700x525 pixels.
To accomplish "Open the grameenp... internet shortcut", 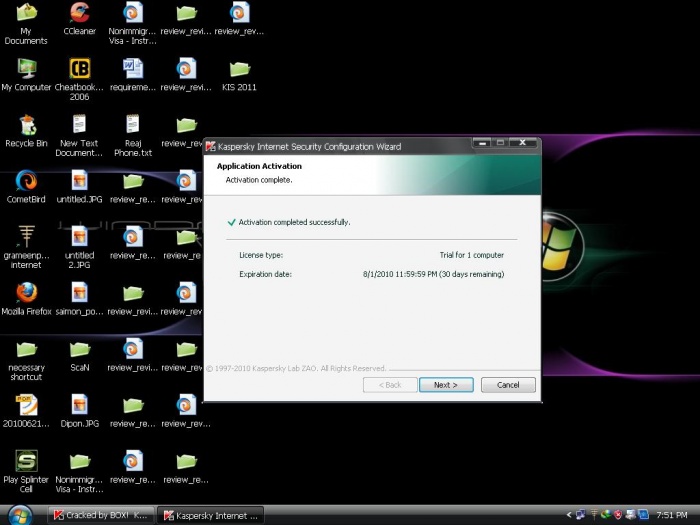I will pyautogui.click(x=26, y=247).
